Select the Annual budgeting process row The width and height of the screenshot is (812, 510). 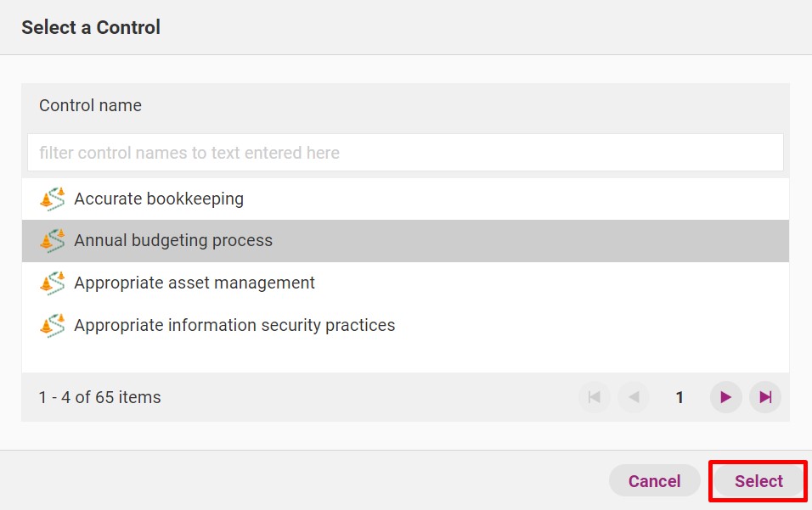pyautogui.click(x=405, y=241)
